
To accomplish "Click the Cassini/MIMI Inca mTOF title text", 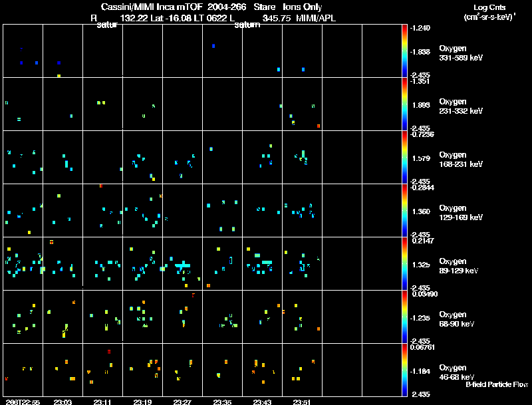I will click(x=152, y=7).
